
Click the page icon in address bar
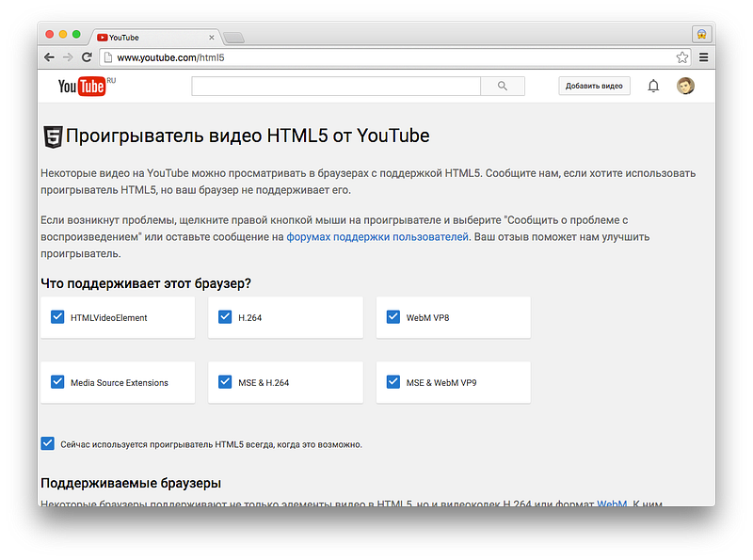108,57
